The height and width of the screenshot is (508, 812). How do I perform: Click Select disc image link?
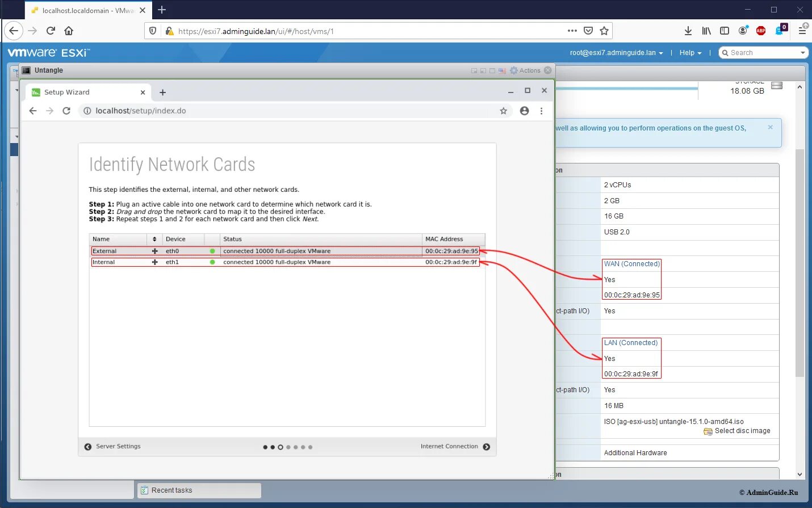coord(742,431)
